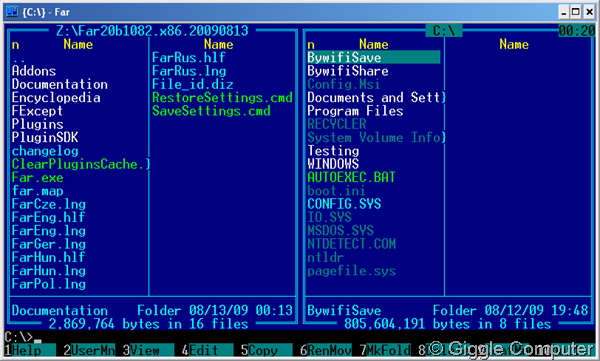This screenshot has width=600, height=361.
Task: Select the FarHun.lng file
Action: click(x=49, y=271)
